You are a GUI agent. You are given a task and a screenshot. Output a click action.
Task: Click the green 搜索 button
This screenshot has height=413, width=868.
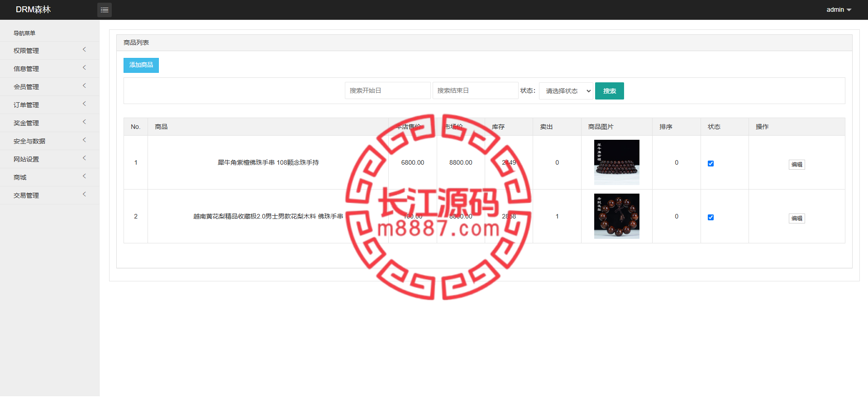610,91
